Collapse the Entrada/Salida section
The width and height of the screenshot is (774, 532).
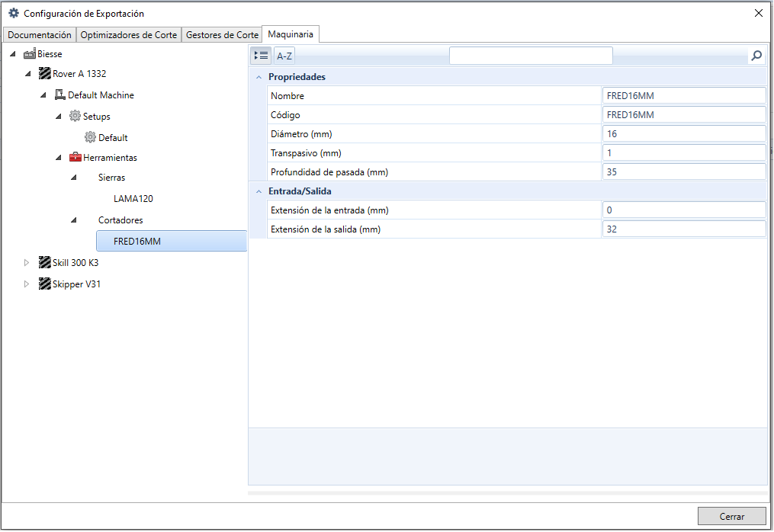(x=259, y=191)
